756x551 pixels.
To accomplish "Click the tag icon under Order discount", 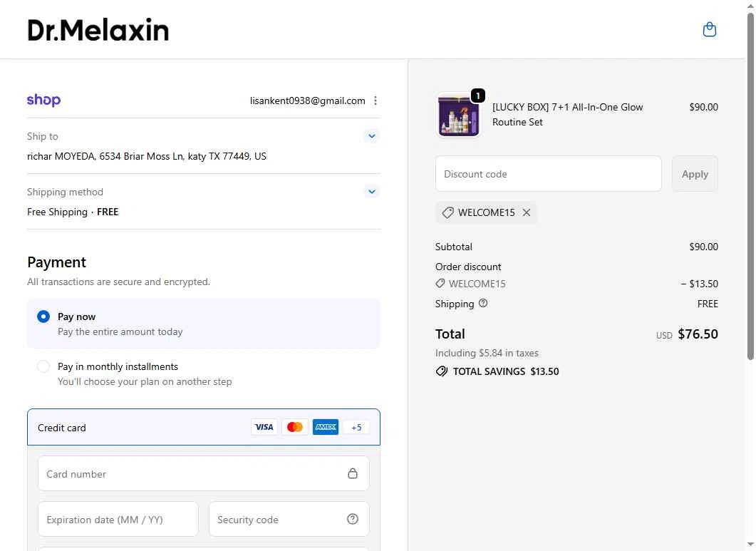I will [440, 283].
